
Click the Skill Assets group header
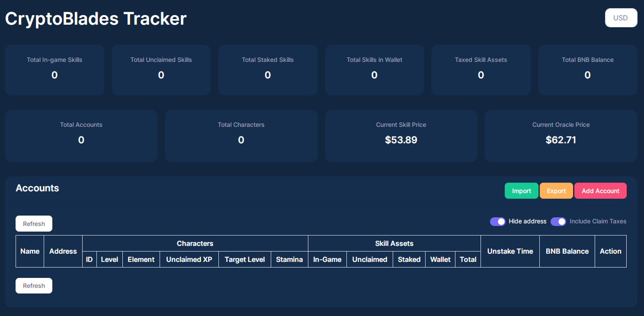pos(394,243)
